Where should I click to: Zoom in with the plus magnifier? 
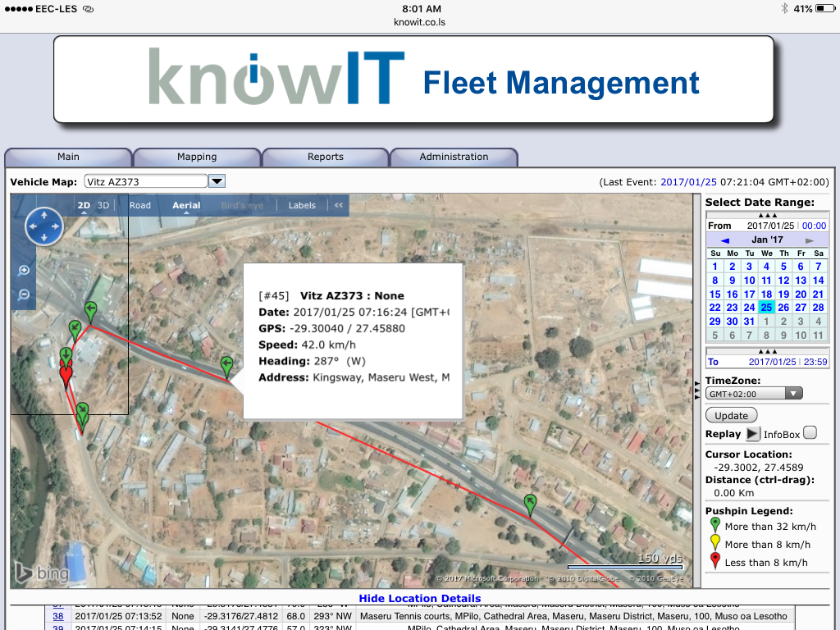click(24, 271)
